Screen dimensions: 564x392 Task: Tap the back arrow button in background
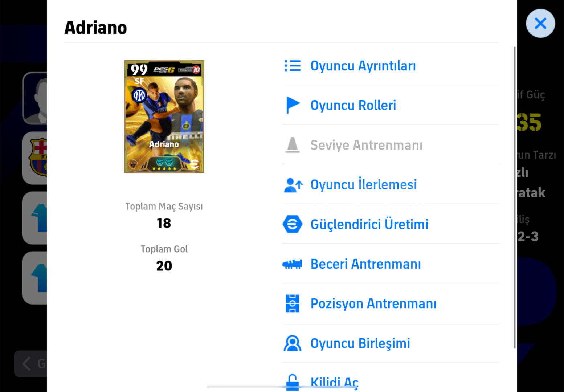coord(30,364)
